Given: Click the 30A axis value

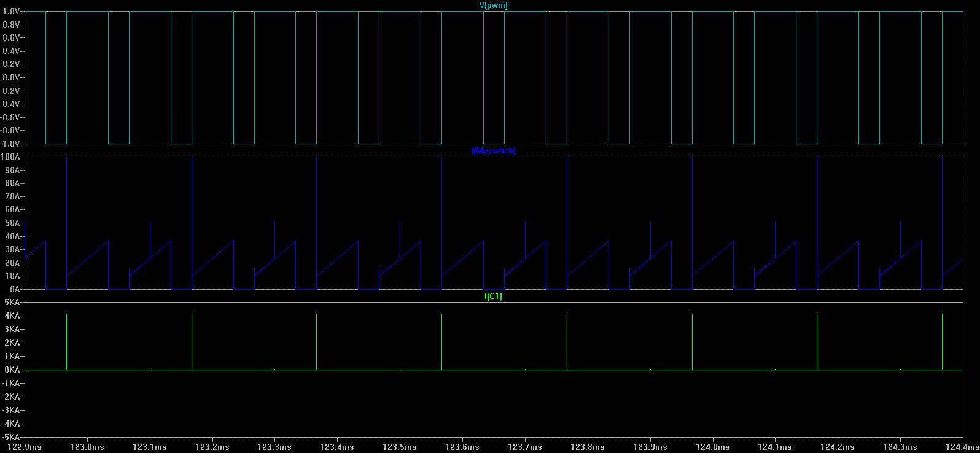Looking at the screenshot, I should pos(12,249).
